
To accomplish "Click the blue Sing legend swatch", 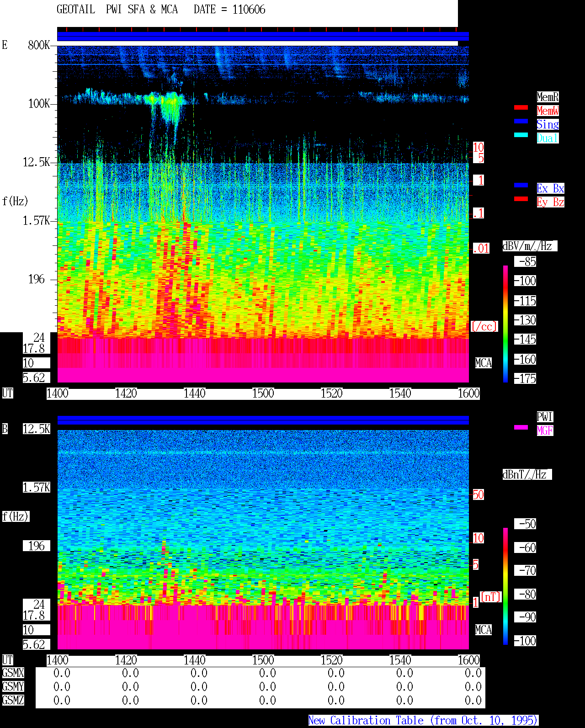I will pos(521,121).
